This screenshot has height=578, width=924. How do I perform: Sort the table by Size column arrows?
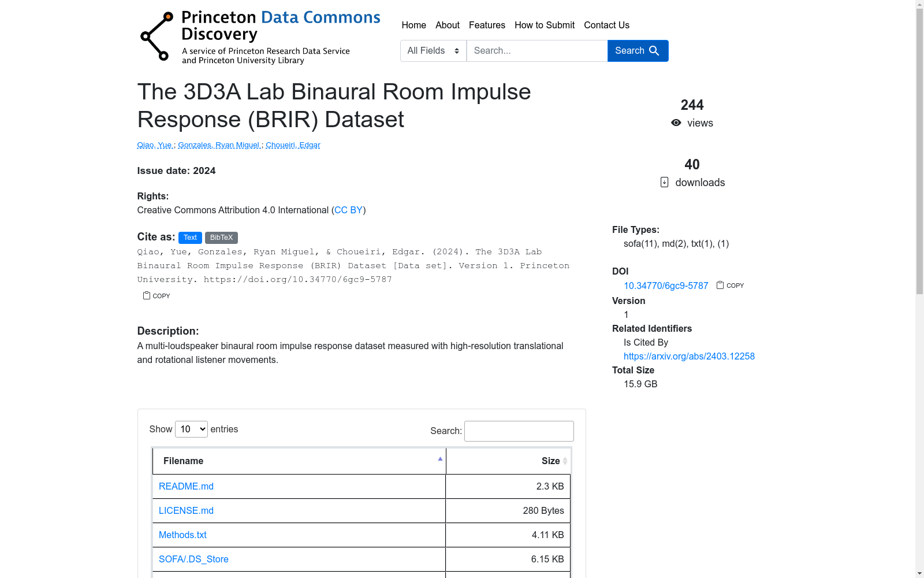(565, 461)
